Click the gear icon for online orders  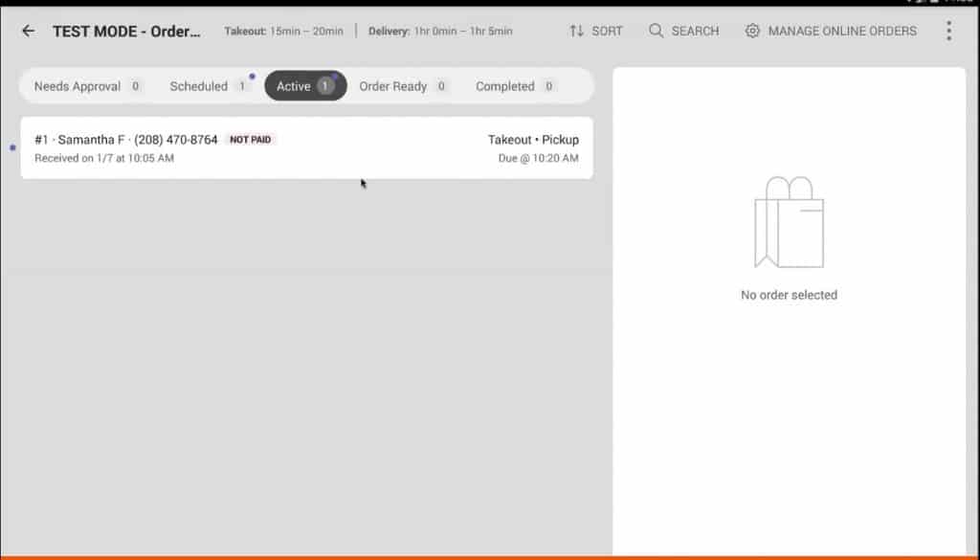pyautogui.click(x=752, y=31)
